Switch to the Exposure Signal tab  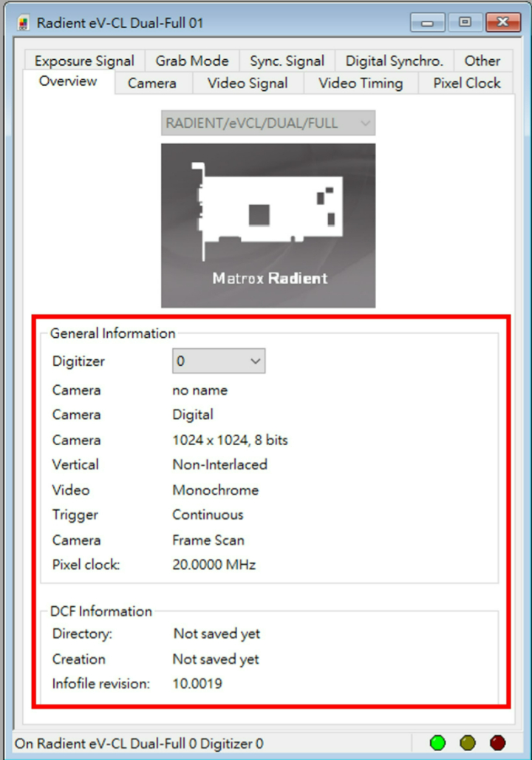(84, 61)
